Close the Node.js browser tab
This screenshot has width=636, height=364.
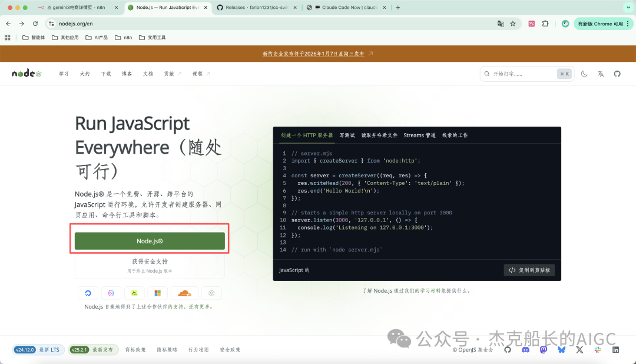[x=206, y=7]
